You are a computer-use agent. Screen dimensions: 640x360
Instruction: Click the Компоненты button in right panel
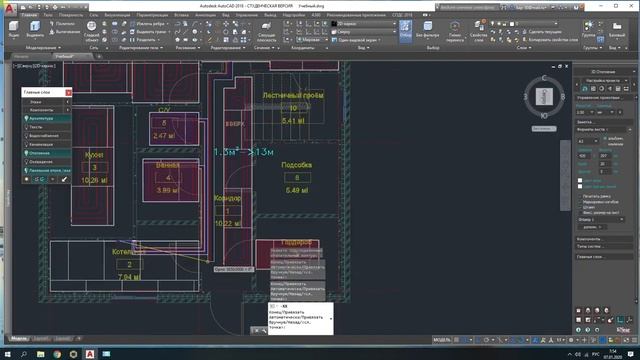605,239
